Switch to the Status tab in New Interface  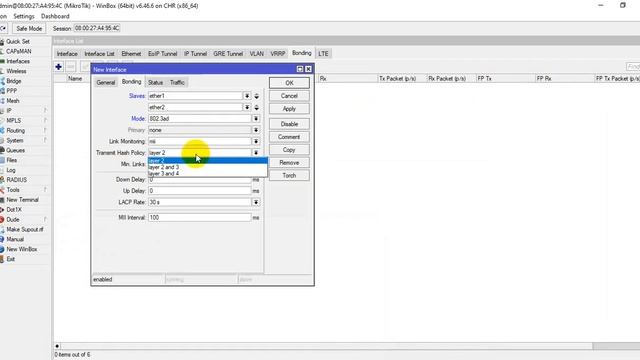pyautogui.click(x=155, y=82)
